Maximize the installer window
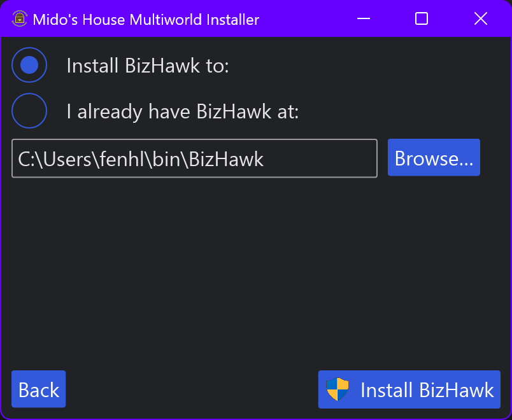 click(x=422, y=19)
